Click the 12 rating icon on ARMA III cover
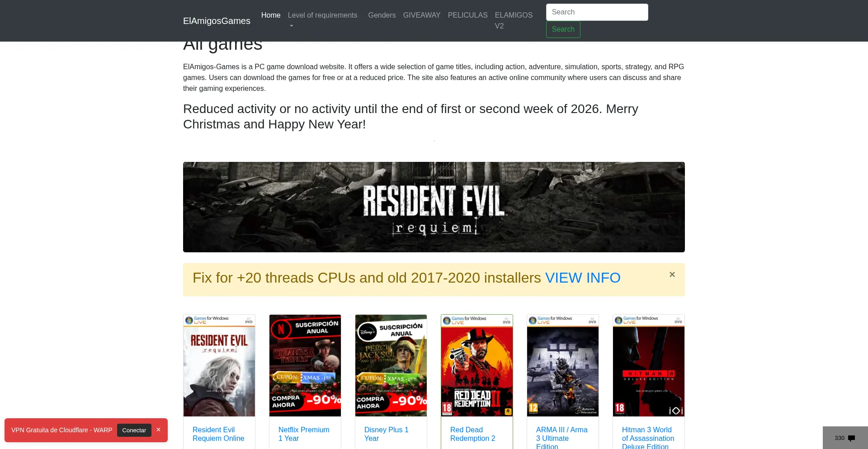This screenshot has height=449, width=868. coord(533,407)
